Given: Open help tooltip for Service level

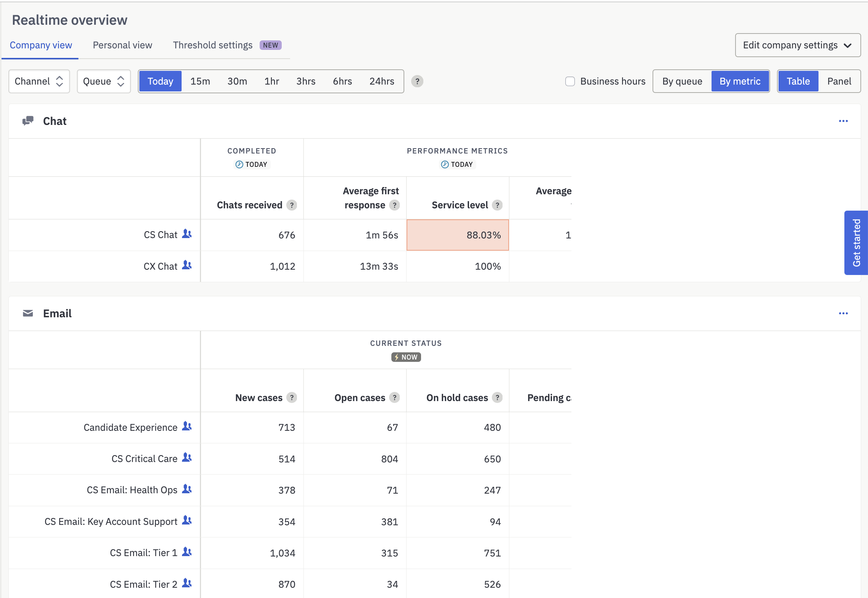Looking at the screenshot, I should [x=497, y=205].
